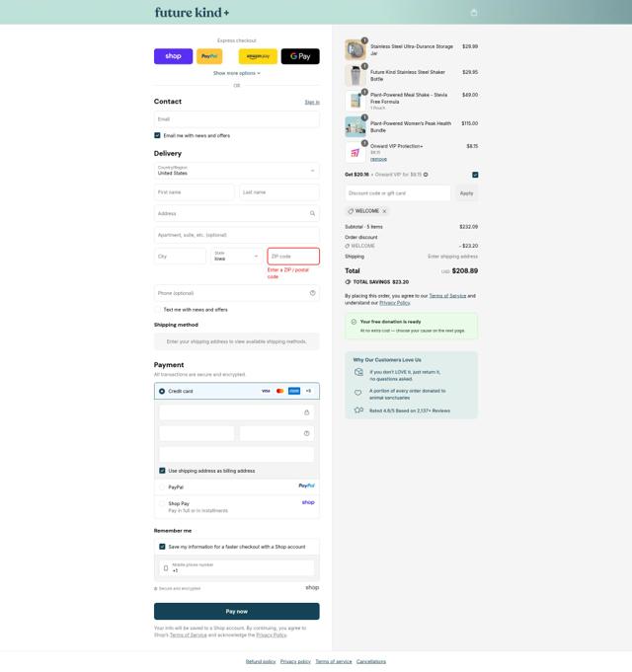632x672 pixels.
Task: Choose Amazon Pay express checkout
Action: [x=258, y=56]
